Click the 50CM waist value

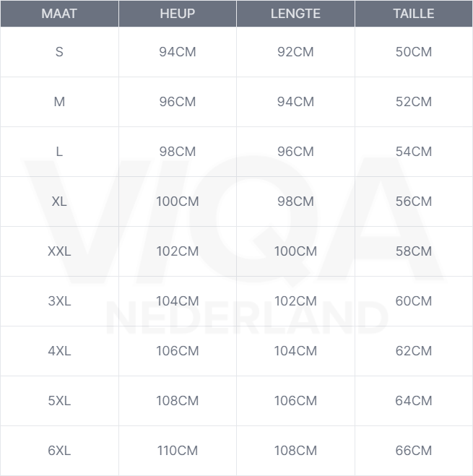coord(414,52)
